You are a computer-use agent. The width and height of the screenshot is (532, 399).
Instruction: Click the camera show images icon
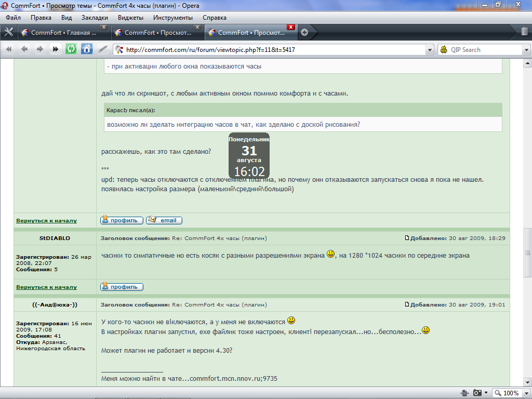point(477,393)
